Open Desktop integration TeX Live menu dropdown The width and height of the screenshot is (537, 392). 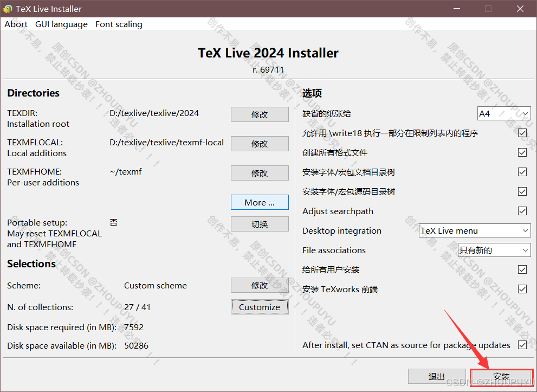click(x=475, y=230)
